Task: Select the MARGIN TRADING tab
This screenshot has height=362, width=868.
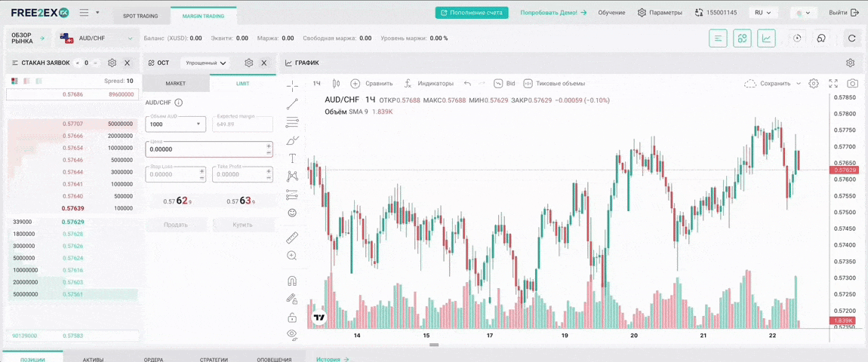Action: (203, 16)
